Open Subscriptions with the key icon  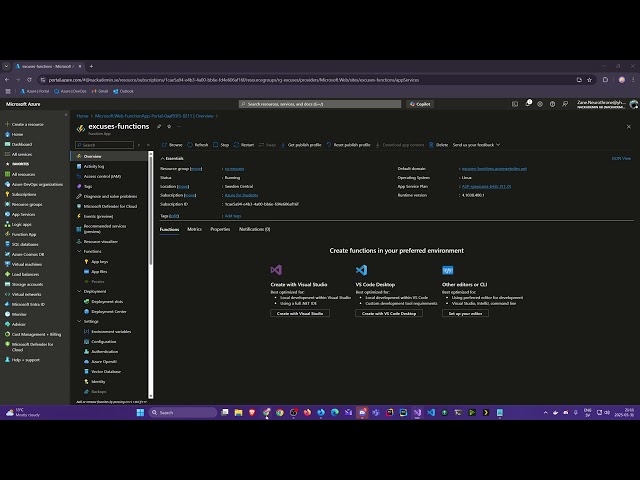(20, 194)
